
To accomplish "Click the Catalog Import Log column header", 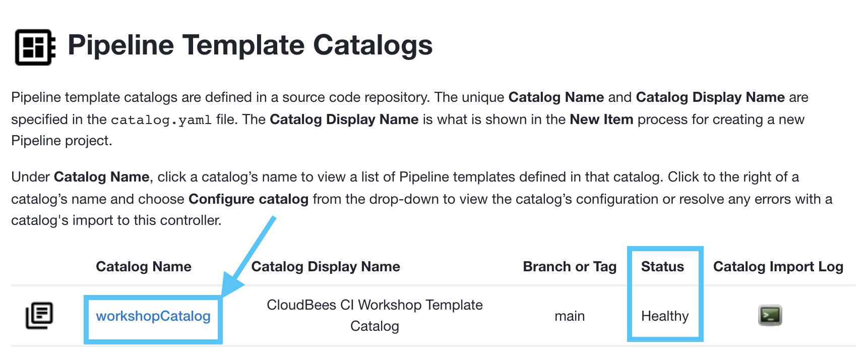I will 778,267.
